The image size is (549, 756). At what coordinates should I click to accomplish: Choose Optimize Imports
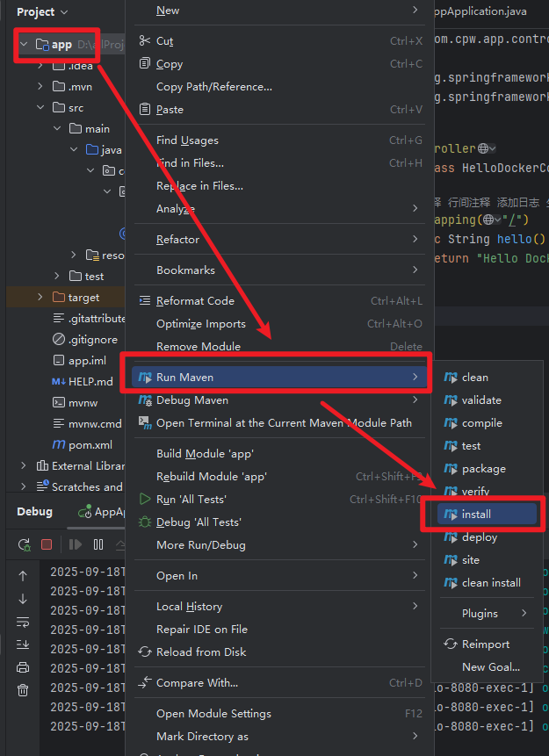(280, 323)
